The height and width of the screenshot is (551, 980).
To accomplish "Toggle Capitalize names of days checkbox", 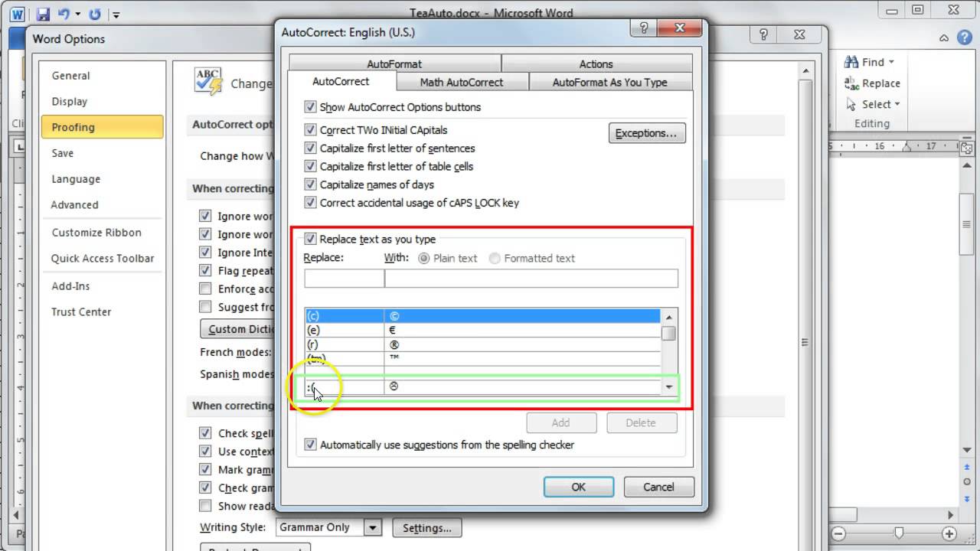I will click(310, 184).
